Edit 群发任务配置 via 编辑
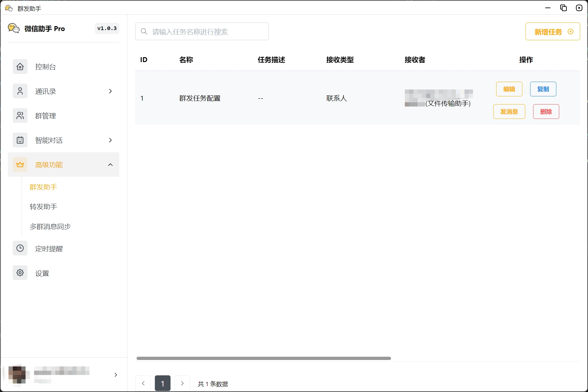 [x=509, y=89]
